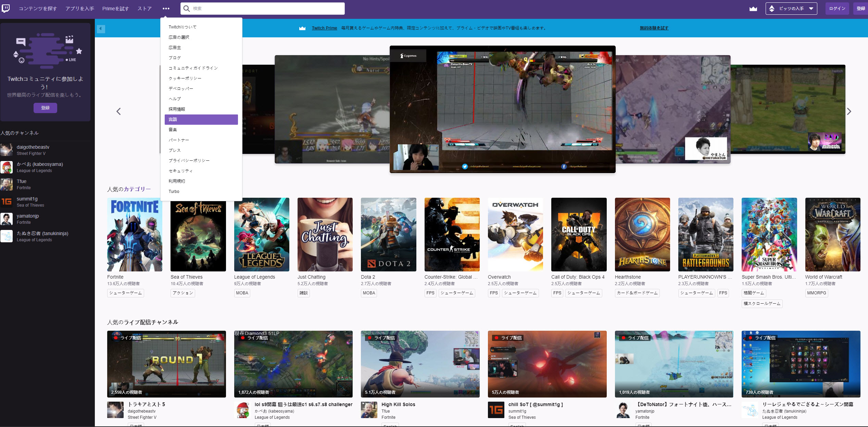This screenshot has height=427, width=868.
Task: Open ストア in top navigation
Action: [144, 9]
